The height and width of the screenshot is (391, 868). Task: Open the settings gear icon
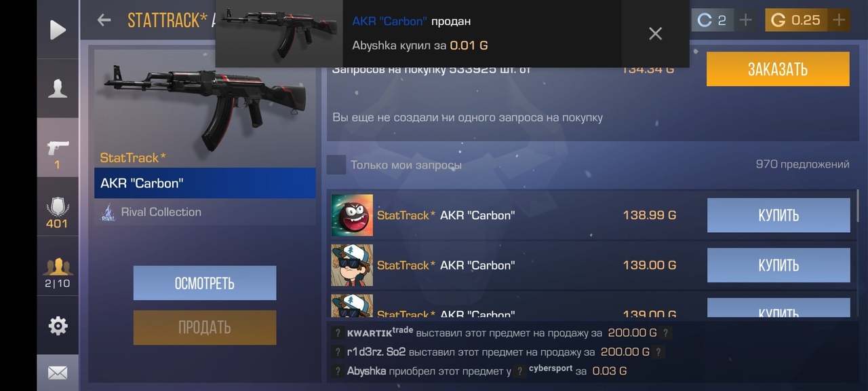(x=58, y=326)
